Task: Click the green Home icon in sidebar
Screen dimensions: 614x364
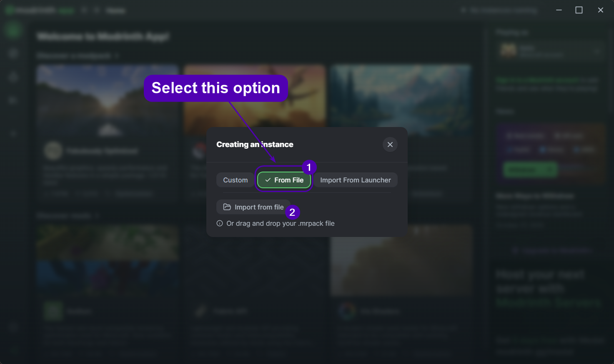Action: [13, 30]
